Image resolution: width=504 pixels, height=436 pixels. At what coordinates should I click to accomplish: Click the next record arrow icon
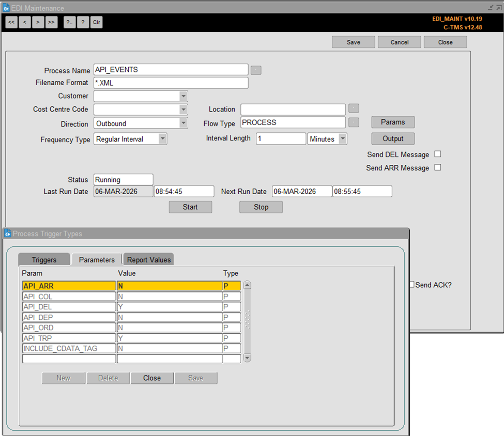point(37,22)
